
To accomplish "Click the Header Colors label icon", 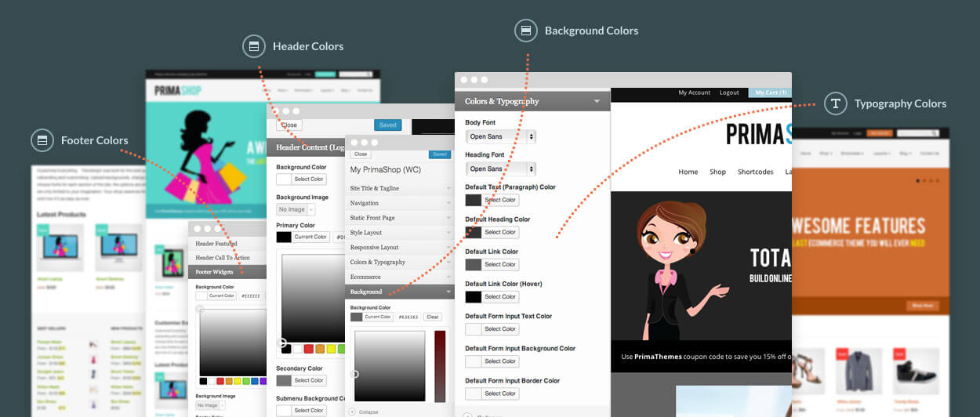I will point(254,46).
